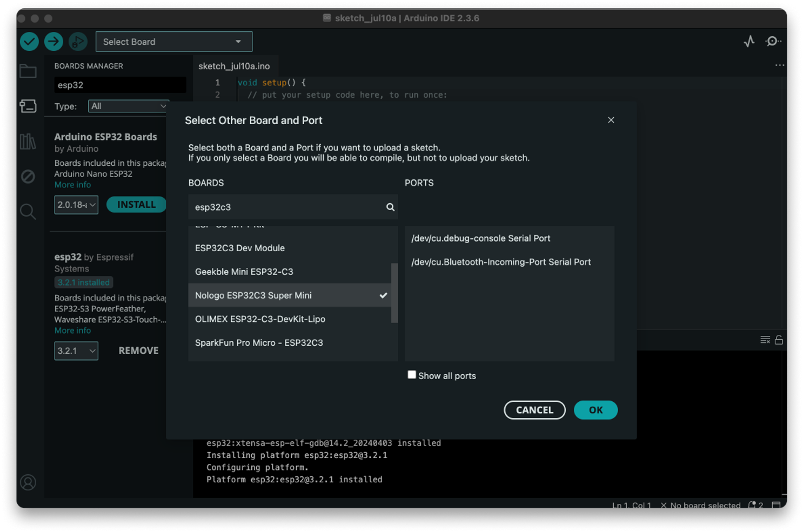Toggle the output lock icon
Viewport: 803px width, 532px height.
779,340
